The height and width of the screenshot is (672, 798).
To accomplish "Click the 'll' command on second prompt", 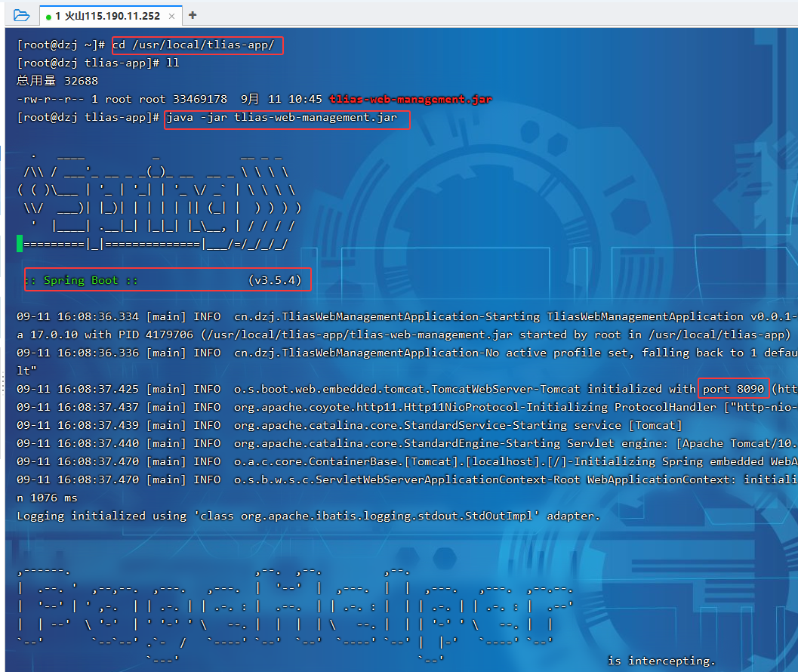I will [172, 63].
